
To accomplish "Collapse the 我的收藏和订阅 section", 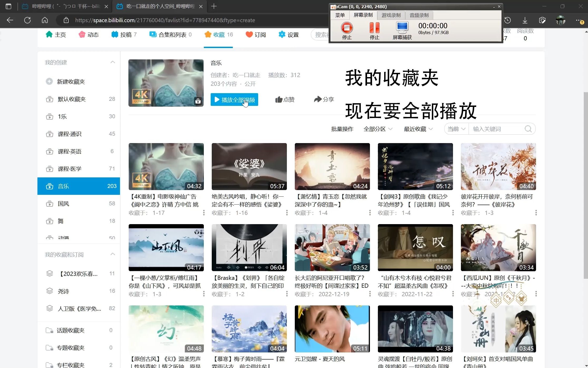I will (x=113, y=254).
